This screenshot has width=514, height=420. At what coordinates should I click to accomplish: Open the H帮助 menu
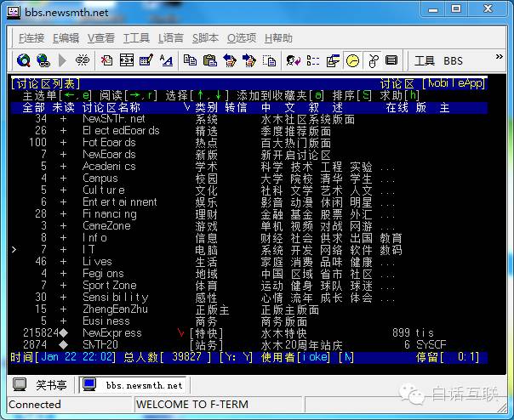pos(278,38)
